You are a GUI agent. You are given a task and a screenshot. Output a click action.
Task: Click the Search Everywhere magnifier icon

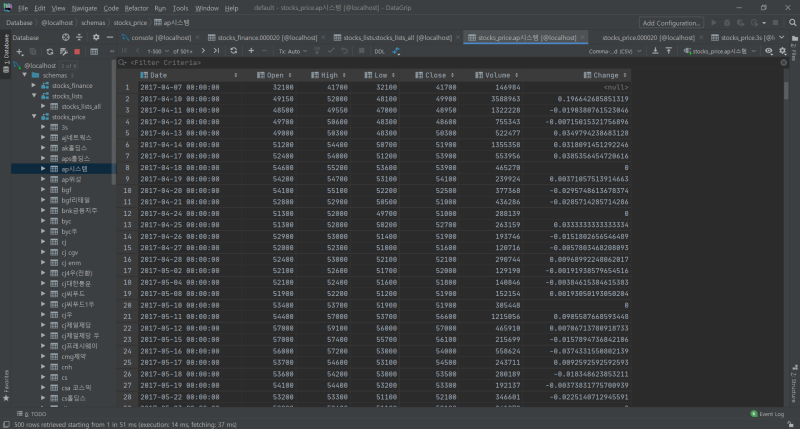click(x=792, y=23)
